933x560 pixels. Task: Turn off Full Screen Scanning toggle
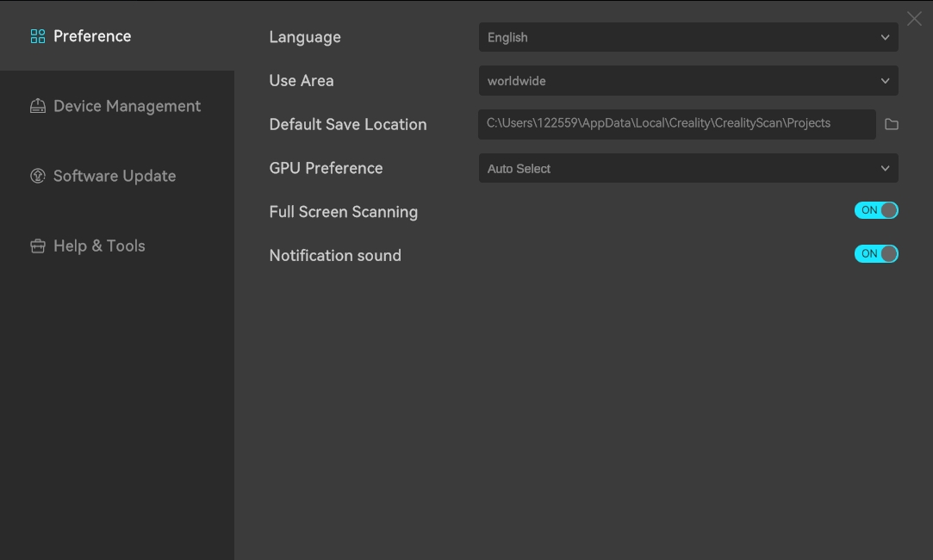coord(876,210)
